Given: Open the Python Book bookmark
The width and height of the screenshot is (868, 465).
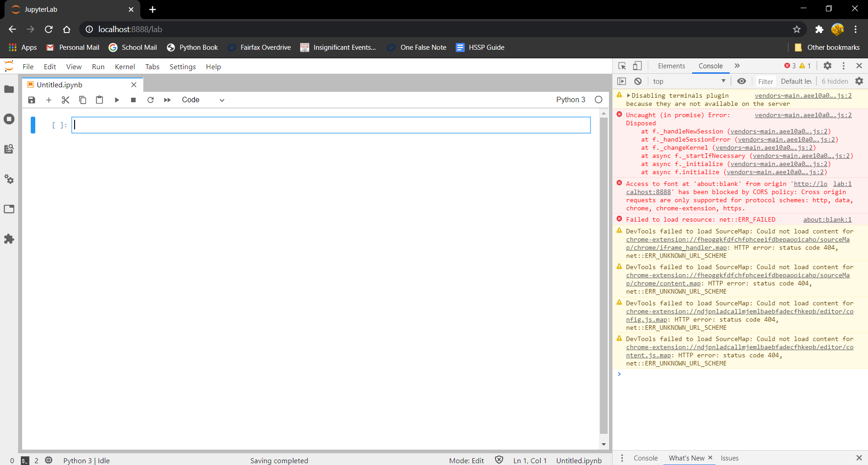Looking at the screenshot, I should coord(192,47).
